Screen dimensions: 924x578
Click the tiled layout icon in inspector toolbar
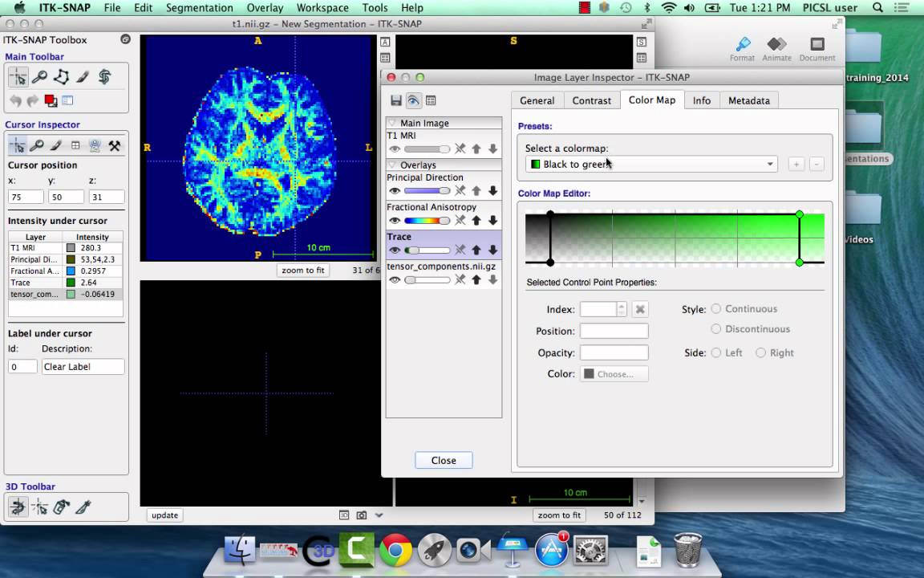click(431, 100)
